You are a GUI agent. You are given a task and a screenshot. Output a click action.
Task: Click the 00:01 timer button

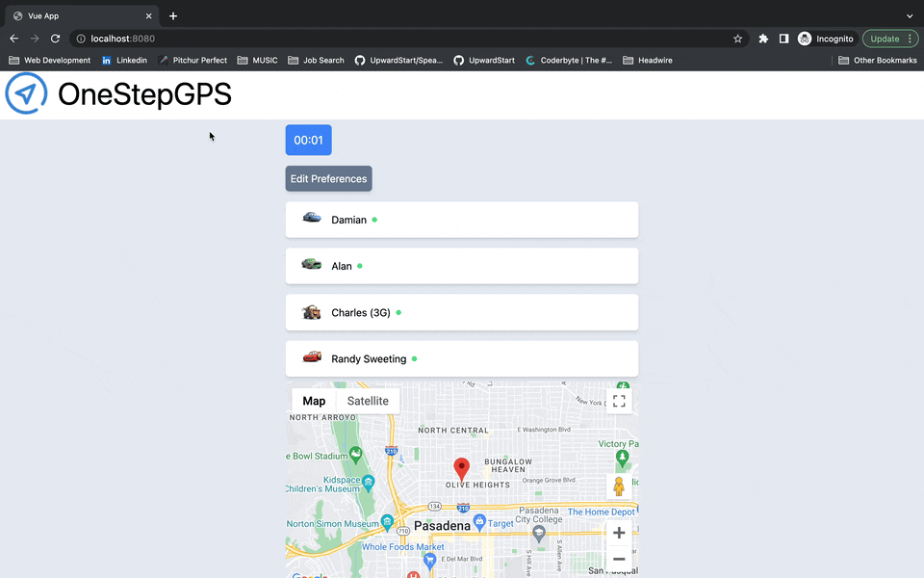(308, 140)
